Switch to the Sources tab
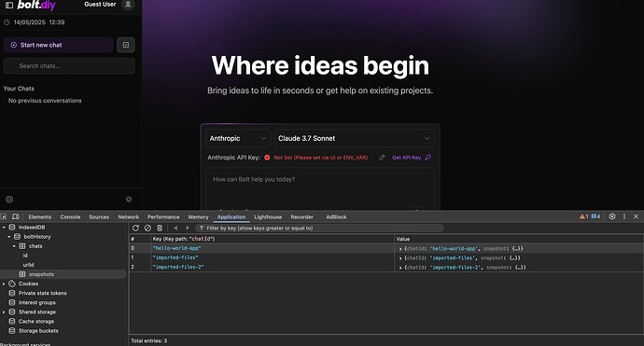 pyautogui.click(x=99, y=216)
